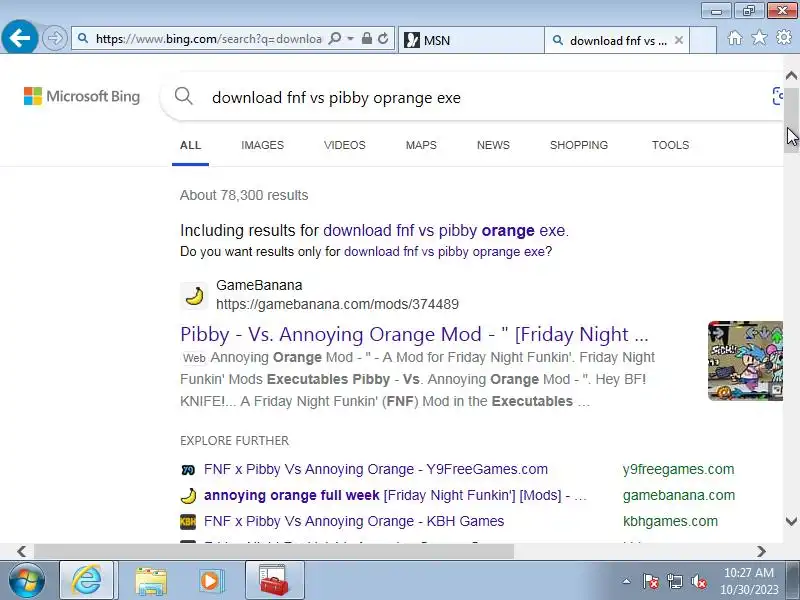Click the horizontal scrollbar left arrow
This screenshot has width=800, height=600.
[x=21, y=551]
